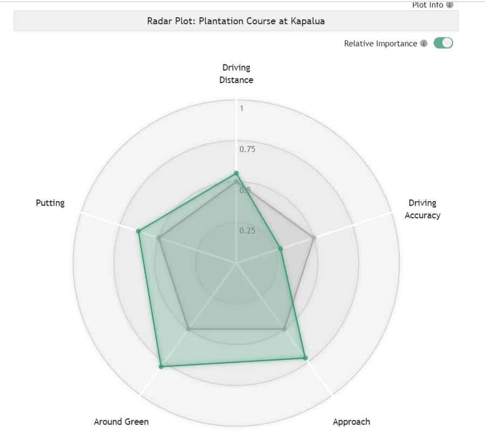Click the Relative Importance info icon
485x448 pixels.
(x=423, y=44)
